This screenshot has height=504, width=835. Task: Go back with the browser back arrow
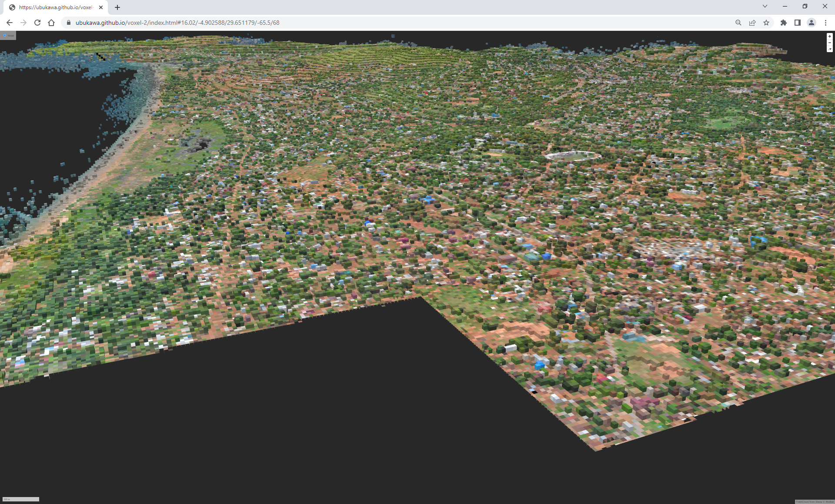(10, 23)
